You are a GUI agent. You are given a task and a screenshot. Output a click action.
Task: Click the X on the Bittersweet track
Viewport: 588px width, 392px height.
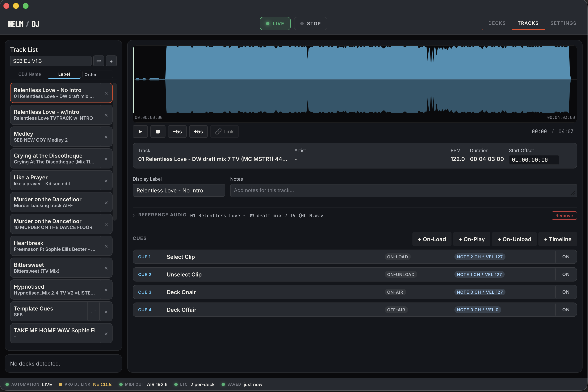coord(106,268)
